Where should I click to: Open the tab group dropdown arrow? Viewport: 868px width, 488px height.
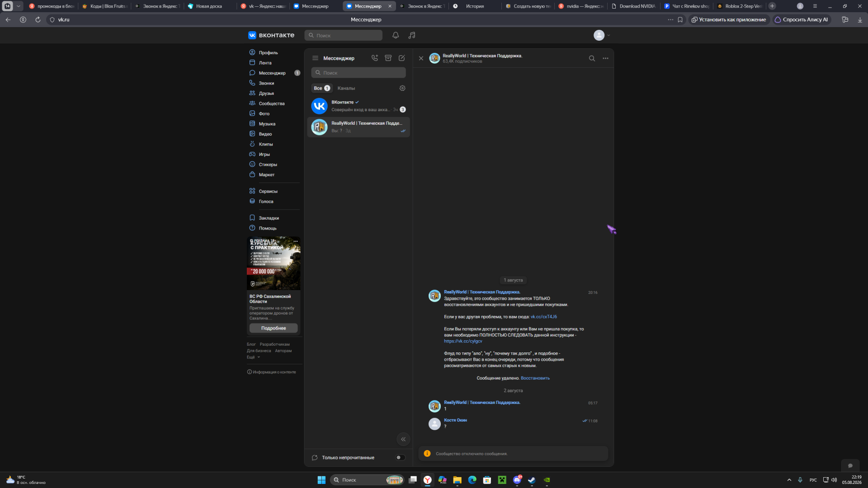pyautogui.click(x=19, y=6)
